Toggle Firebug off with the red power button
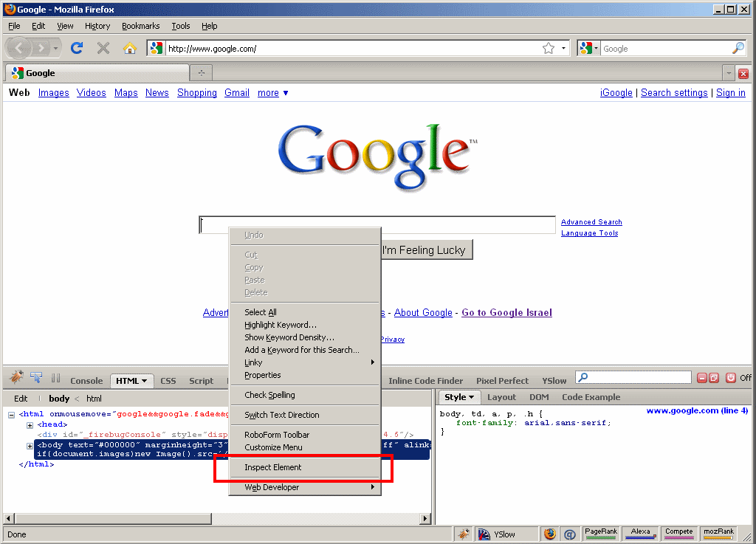 [x=731, y=378]
